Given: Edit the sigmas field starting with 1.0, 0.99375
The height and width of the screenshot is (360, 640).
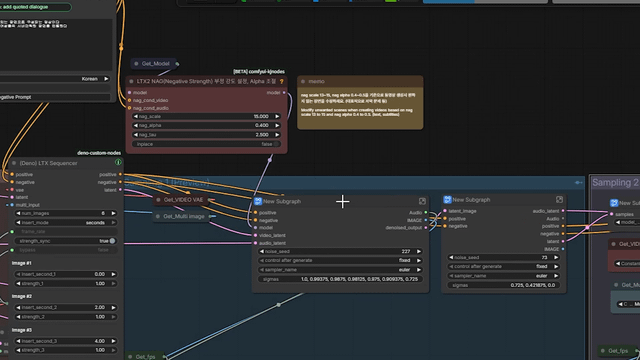Looking at the screenshot, I should tap(340, 279).
